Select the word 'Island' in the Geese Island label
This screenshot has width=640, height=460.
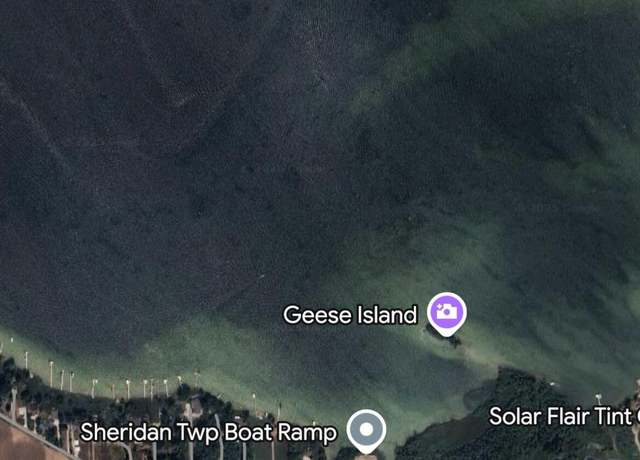[387, 315]
